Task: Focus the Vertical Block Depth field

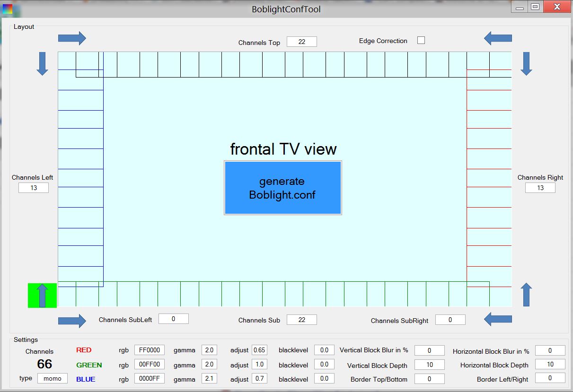Action: [430, 365]
